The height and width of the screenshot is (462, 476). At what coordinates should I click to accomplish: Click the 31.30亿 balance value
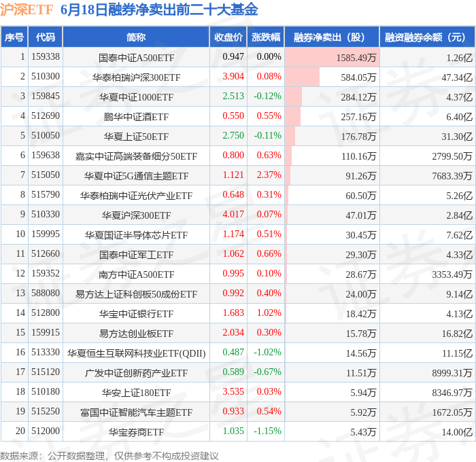click(x=457, y=137)
